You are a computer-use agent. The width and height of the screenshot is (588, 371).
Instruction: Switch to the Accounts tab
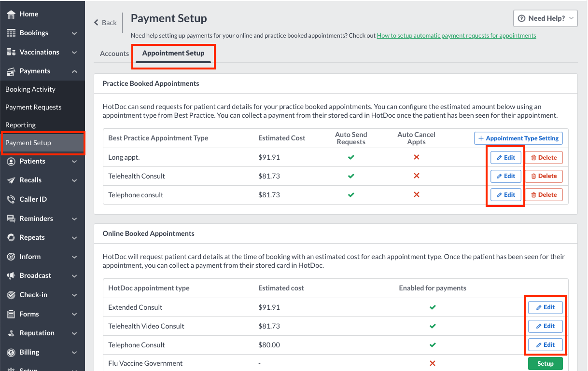[x=114, y=54]
